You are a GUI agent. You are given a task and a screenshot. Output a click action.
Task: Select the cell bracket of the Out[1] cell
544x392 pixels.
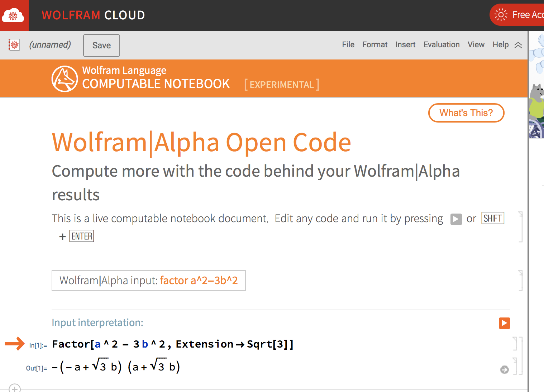pos(515,366)
